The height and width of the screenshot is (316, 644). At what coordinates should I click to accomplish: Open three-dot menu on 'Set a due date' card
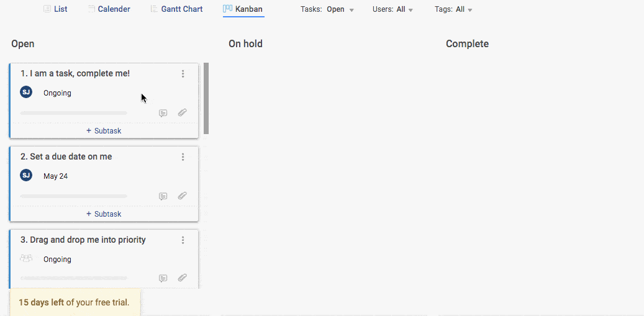click(x=183, y=157)
